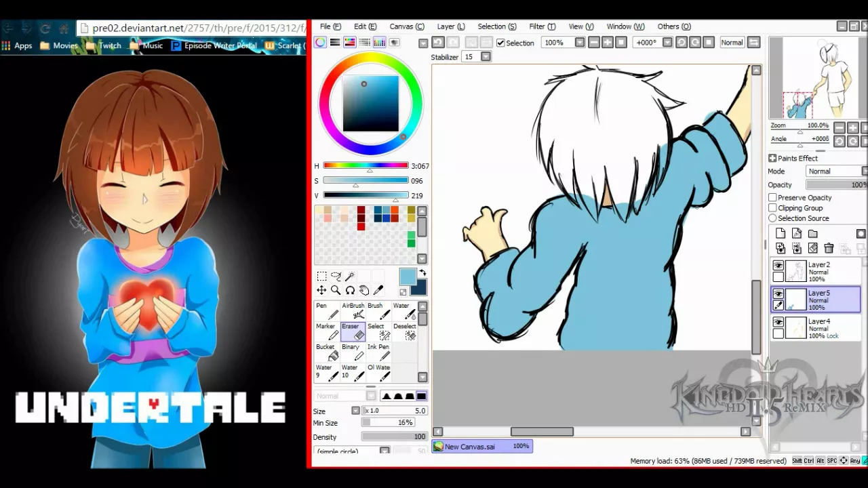Select the Deselect pen tool
This screenshot has height=488, width=868.
click(404, 331)
